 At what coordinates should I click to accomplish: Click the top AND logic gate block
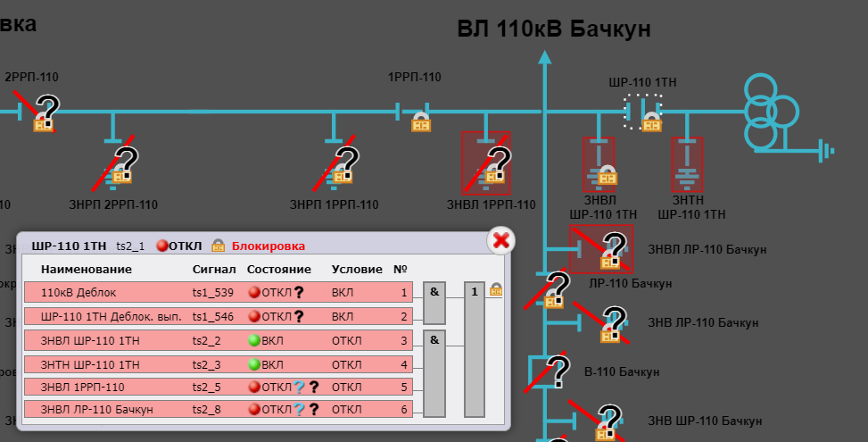click(x=434, y=303)
